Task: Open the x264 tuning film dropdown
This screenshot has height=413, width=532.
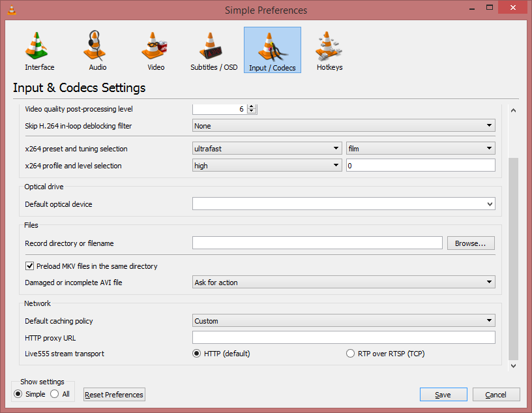Action: coord(421,148)
